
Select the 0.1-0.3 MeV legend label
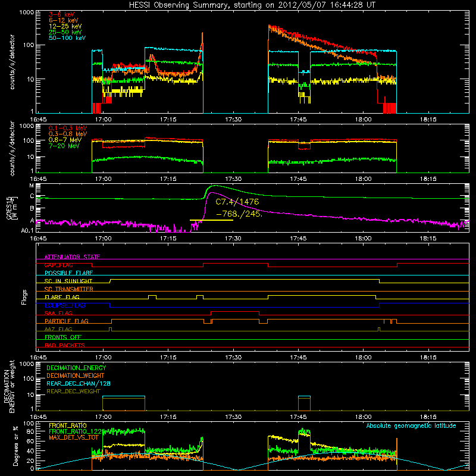[x=68, y=128]
